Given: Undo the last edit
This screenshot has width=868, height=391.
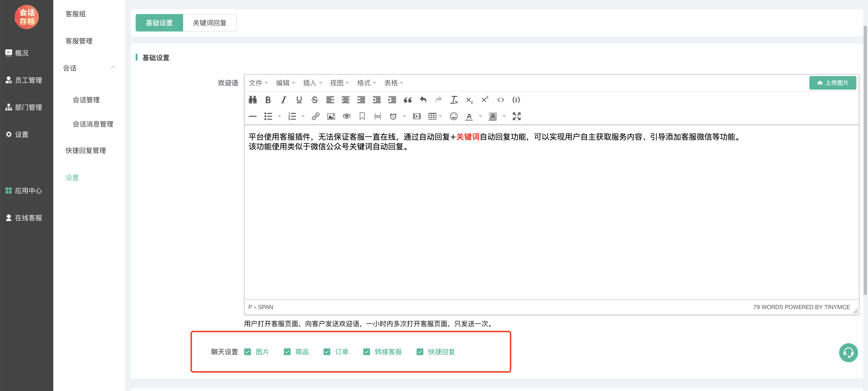Looking at the screenshot, I should point(423,100).
